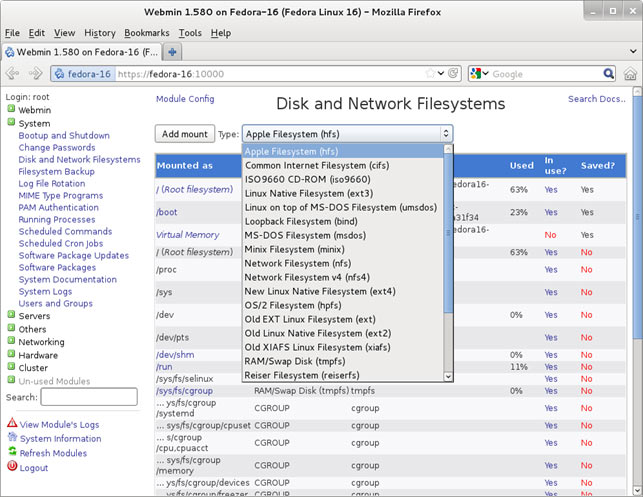Screen dimensions: 643x497
Task: Open the History menu
Action: 100,33
